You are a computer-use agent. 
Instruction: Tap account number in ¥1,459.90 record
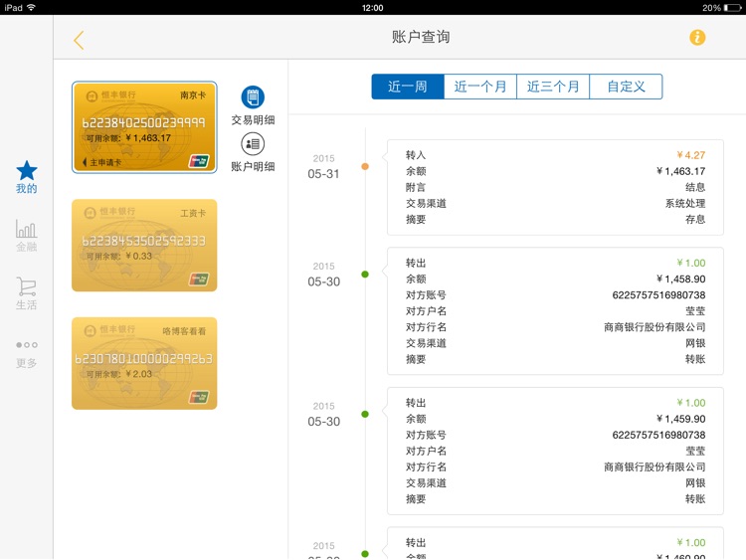(658, 435)
